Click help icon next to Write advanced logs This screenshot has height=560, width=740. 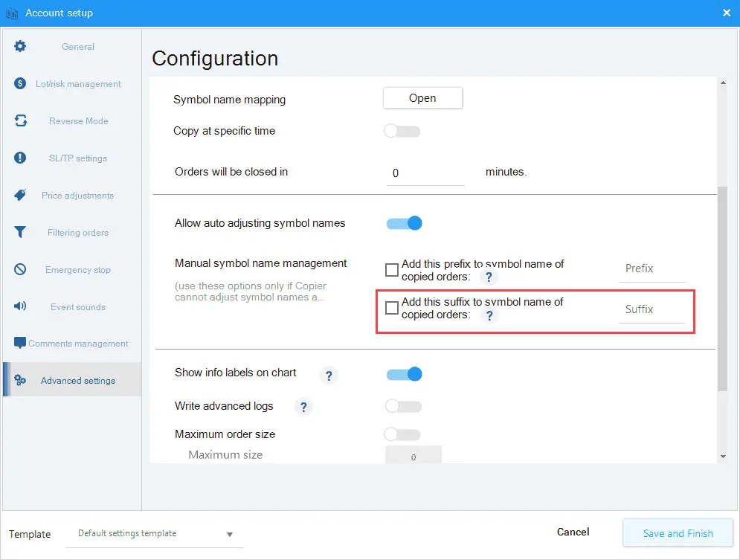pyautogui.click(x=303, y=407)
